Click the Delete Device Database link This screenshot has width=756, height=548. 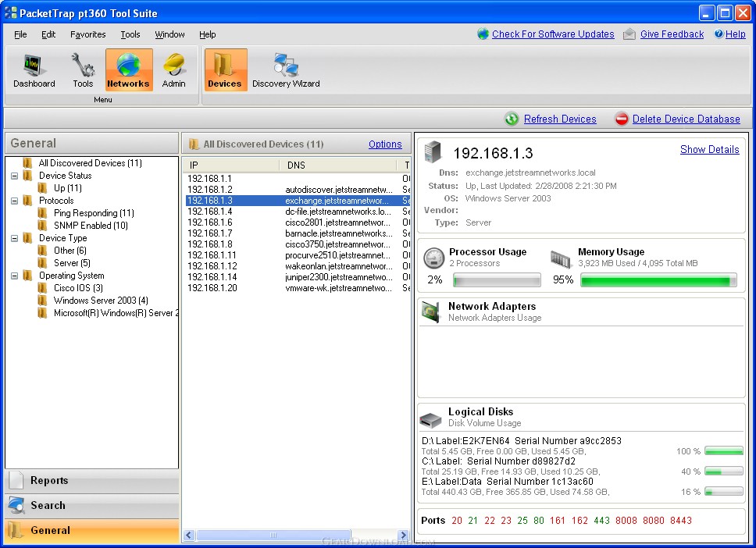tap(686, 119)
